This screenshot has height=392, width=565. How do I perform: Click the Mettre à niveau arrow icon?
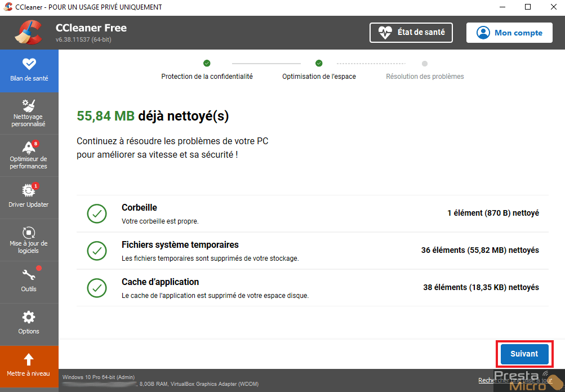(29, 359)
